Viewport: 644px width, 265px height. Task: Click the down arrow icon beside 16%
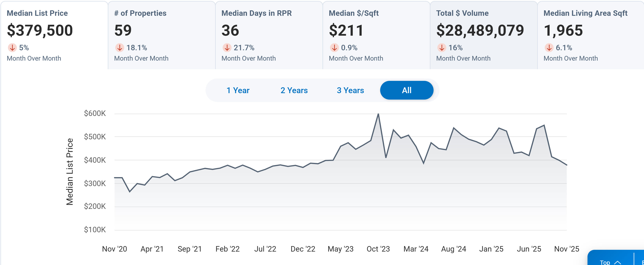click(442, 48)
